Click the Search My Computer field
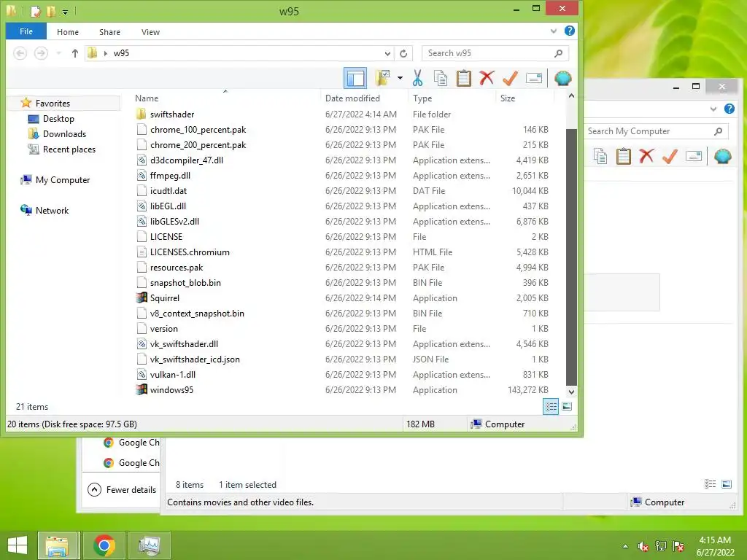This screenshot has height=560, width=747. 656,131
